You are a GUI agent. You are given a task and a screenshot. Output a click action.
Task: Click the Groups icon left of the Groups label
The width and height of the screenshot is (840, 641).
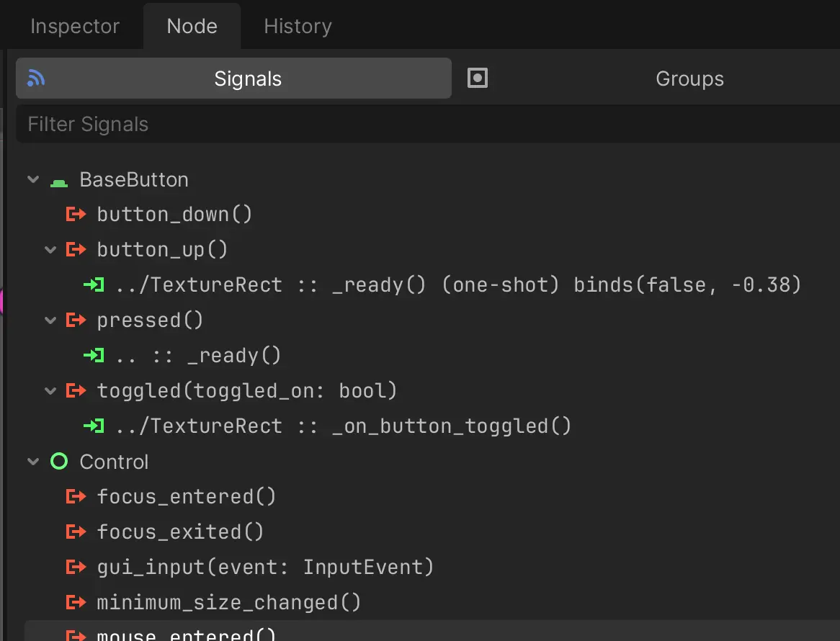pyautogui.click(x=477, y=78)
